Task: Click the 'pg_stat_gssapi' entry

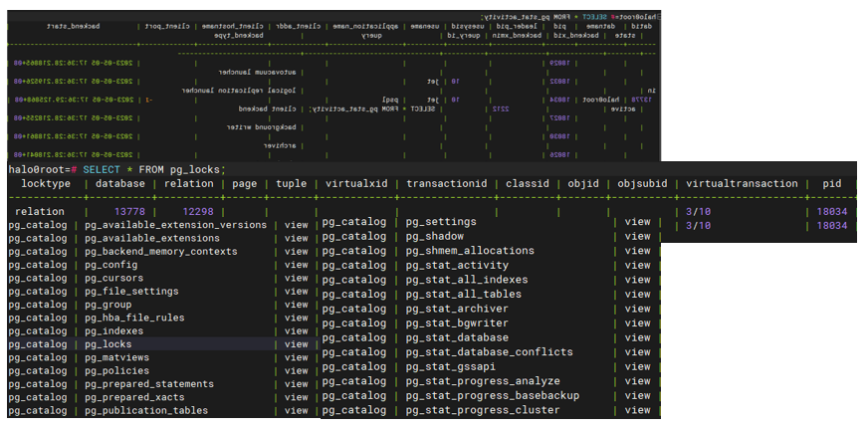Action: [450, 366]
